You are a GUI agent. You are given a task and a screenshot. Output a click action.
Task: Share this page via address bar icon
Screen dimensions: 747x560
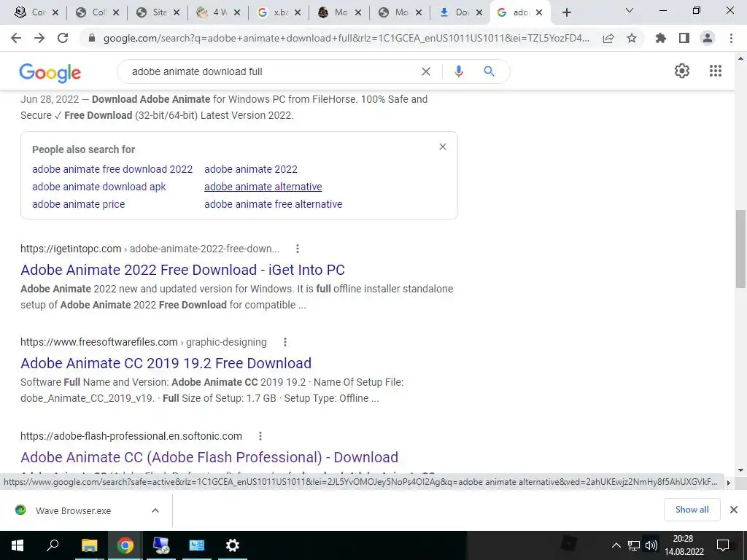pyautogui.click(x=608, y=38)
